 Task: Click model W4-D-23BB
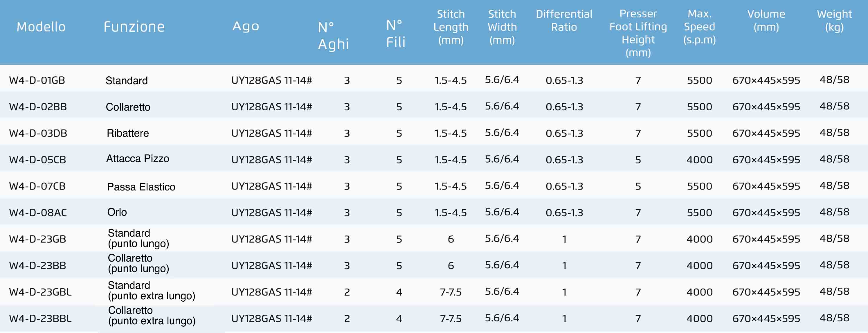[38, 266]
